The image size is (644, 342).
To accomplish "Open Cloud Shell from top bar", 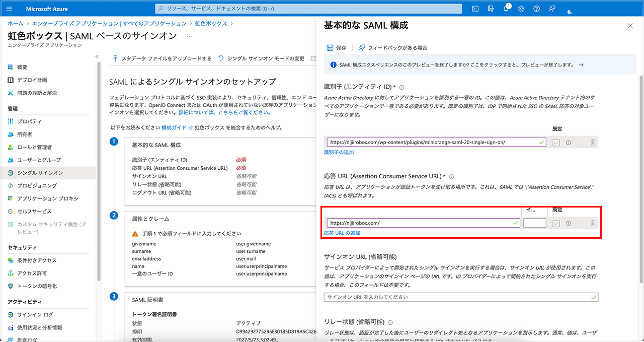I will click(x=475, y=9).
